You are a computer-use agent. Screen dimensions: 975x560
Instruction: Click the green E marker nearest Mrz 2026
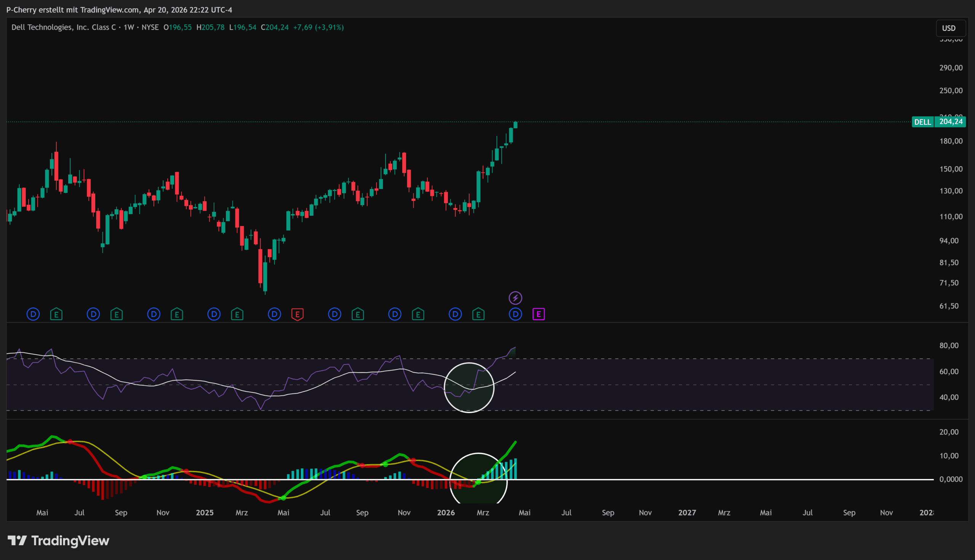coord(478,314)
